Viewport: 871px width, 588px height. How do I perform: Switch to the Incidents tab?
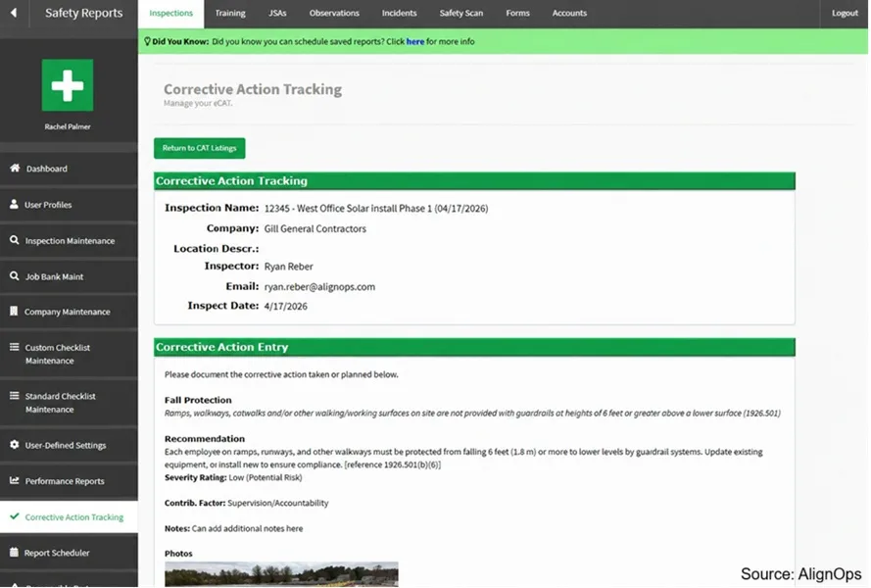[x=399, y=13]
